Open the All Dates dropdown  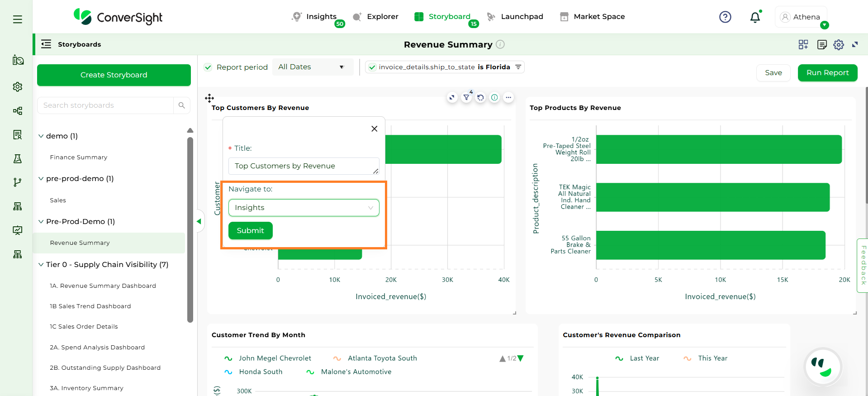pos(311,67)
